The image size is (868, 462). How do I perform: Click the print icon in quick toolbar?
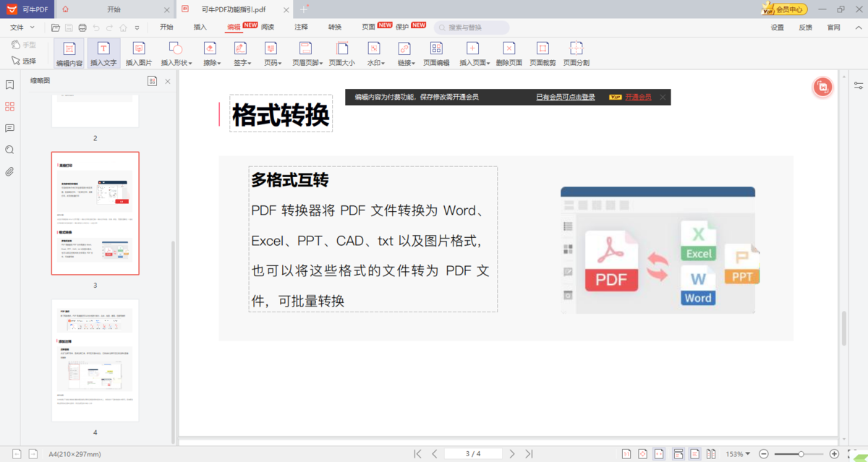coord(82,27)
